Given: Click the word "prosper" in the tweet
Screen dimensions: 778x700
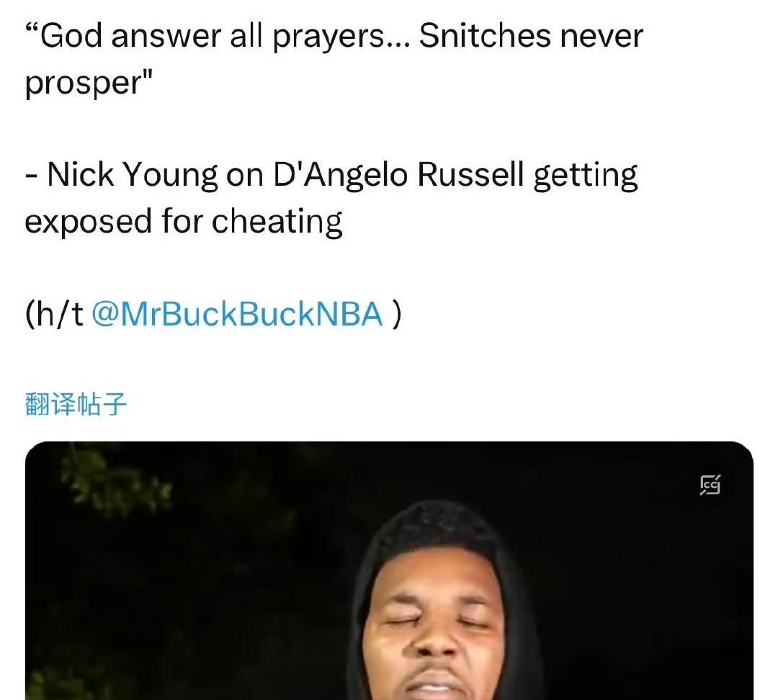Looking at the screenshot, I should point(84,84).
